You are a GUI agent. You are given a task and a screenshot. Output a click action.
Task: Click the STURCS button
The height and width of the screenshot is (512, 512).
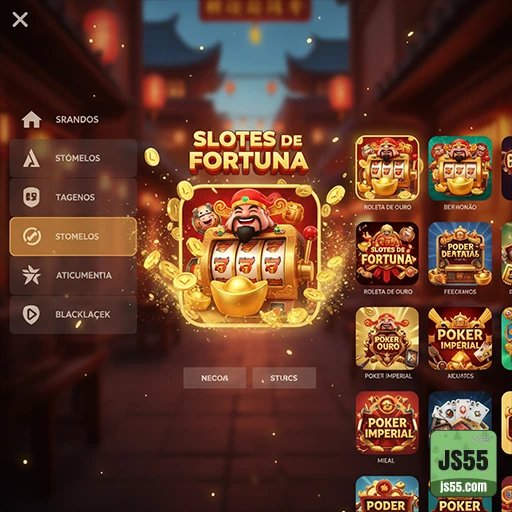(x=284, y=378)
